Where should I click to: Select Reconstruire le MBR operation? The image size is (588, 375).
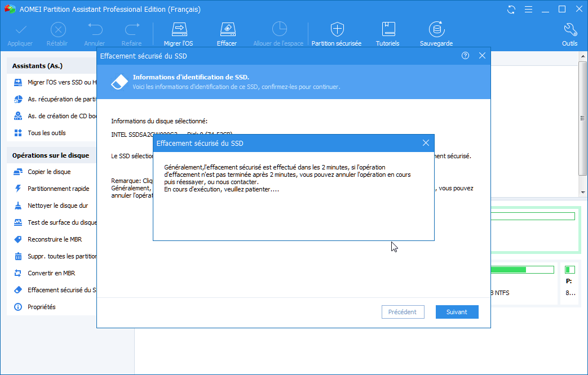click(x=47, y=239)
